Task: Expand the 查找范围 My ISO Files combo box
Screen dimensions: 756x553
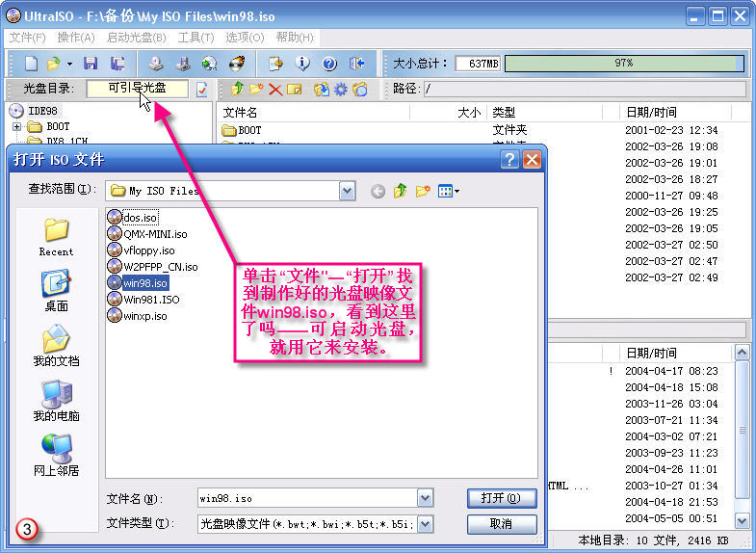Action: [x=347, y=191]
